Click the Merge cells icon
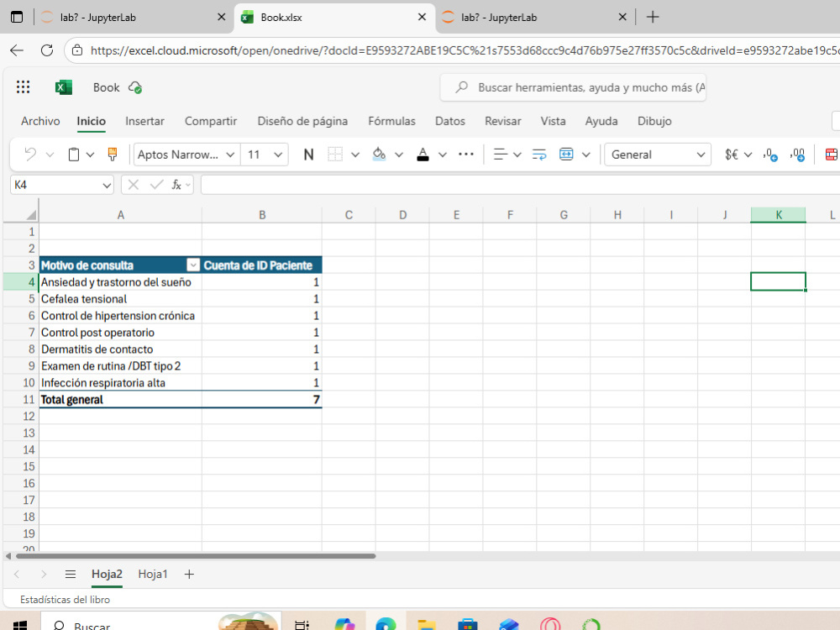Viewport: 840px width, 630px height. [566, 155]
